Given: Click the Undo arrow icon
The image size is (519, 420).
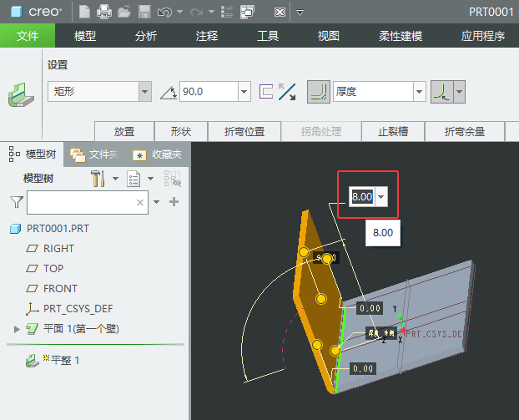Looking at the screenshot, I should [164, 13].
